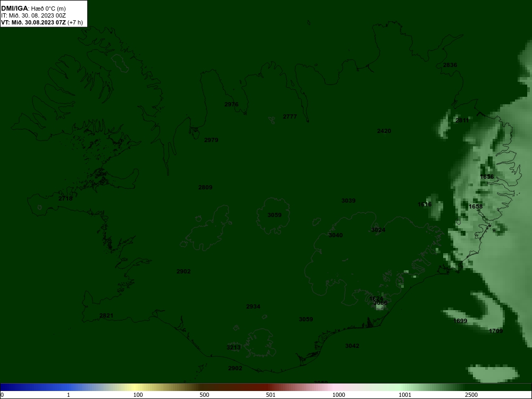Click the map value 2934
Image resolution: width=532 pixels, height=399 pixels.
coord(253,307)
